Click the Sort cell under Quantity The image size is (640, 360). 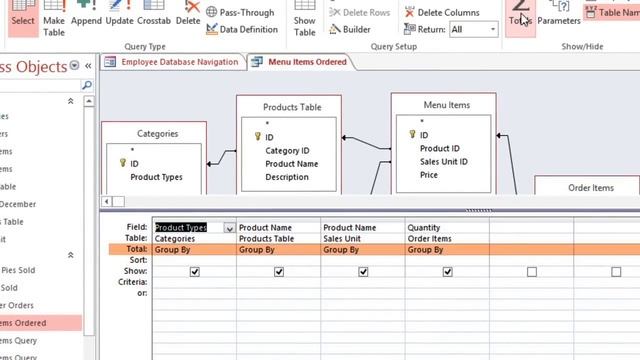pos(447,260)
